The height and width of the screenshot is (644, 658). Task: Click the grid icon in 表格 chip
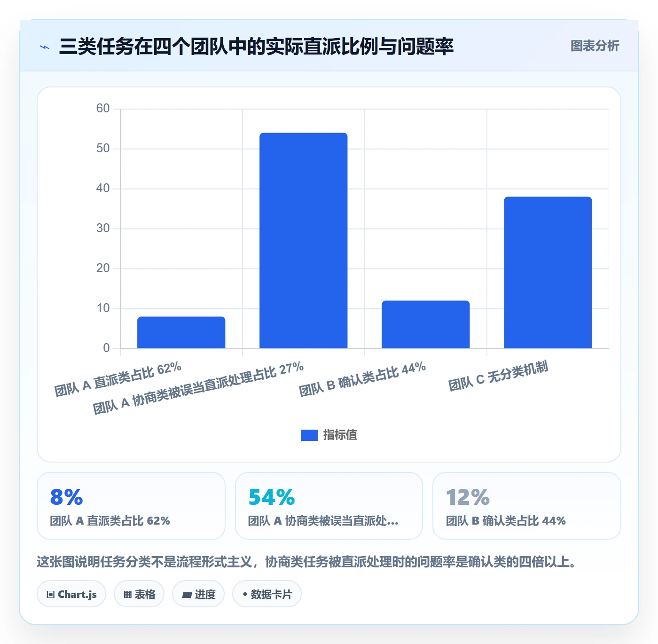pyautogui.click(x=127, y=595)
